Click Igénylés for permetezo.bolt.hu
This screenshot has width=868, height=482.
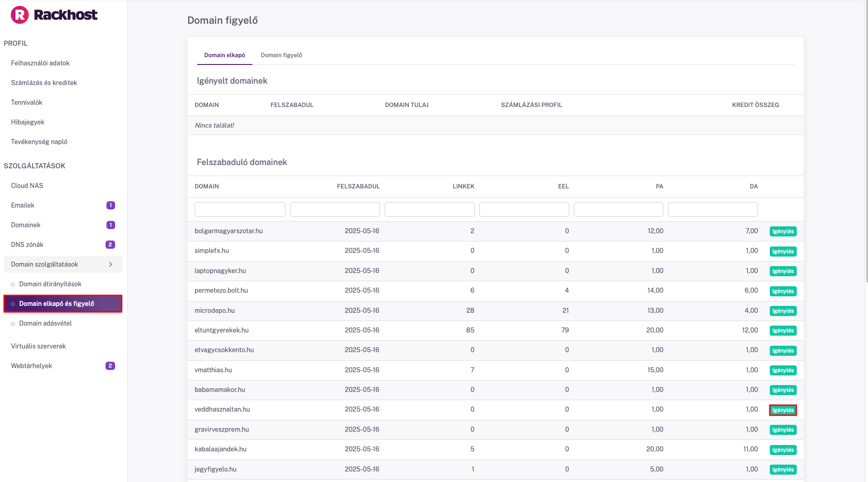[783, 291]
